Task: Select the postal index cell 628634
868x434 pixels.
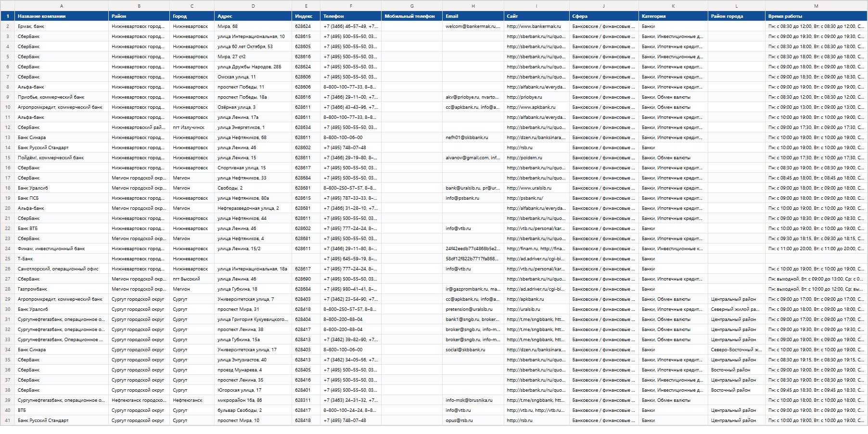Action: click(x=306, y=128)
